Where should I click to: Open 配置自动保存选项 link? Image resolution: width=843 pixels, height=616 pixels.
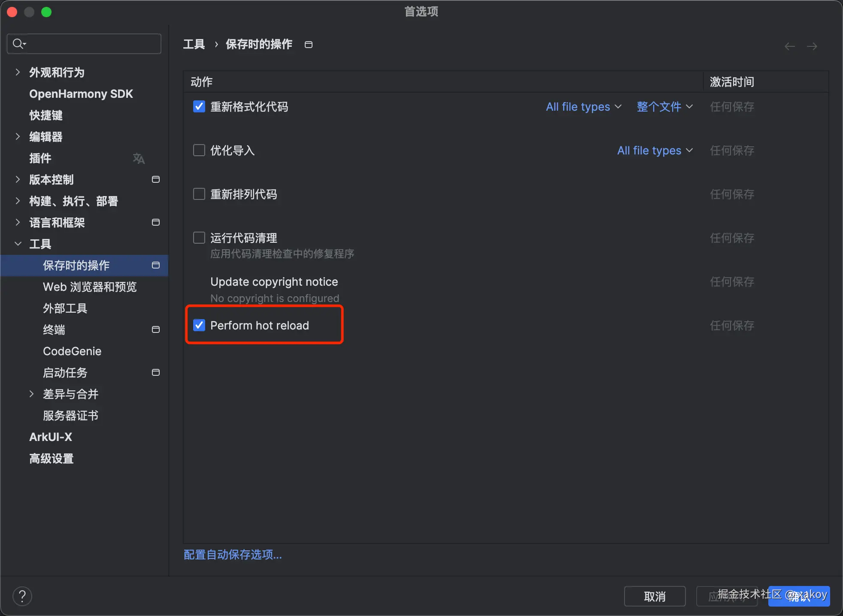(x=233, y=555)
